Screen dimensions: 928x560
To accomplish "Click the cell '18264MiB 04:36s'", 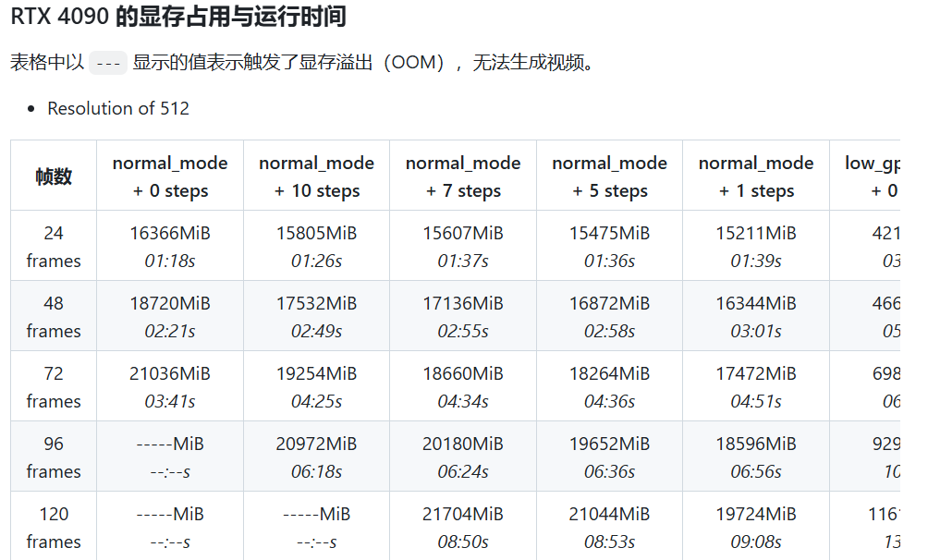I will pos(610,386).
